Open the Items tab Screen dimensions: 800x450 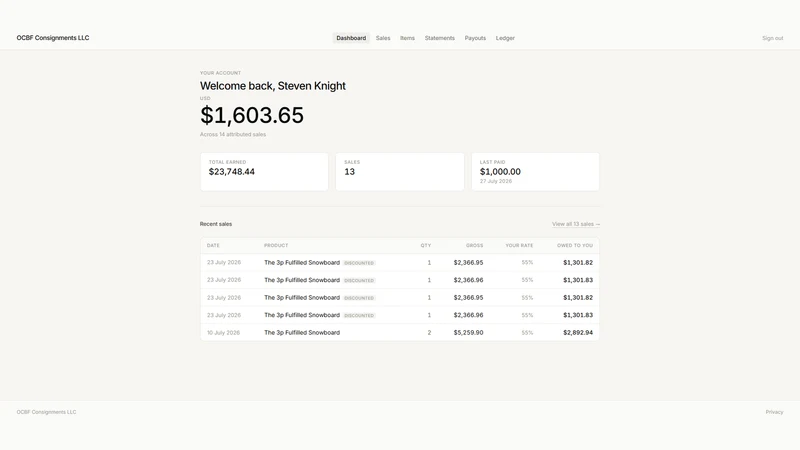[407, 38]
